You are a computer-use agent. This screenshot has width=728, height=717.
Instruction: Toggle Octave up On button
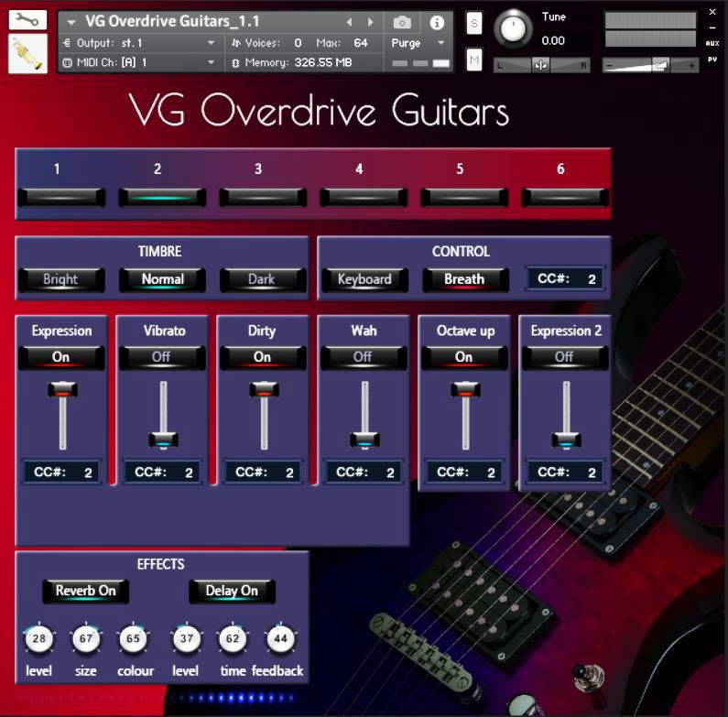[464, 357]
